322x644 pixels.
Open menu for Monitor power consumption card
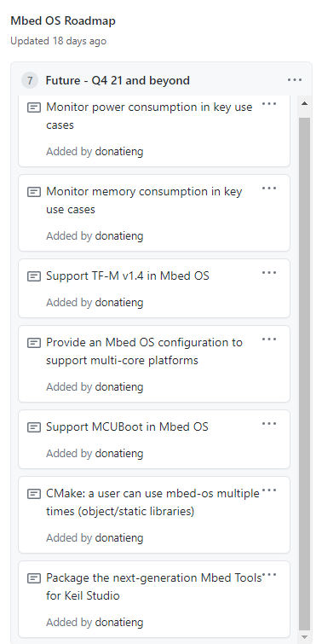click(269, 104)
